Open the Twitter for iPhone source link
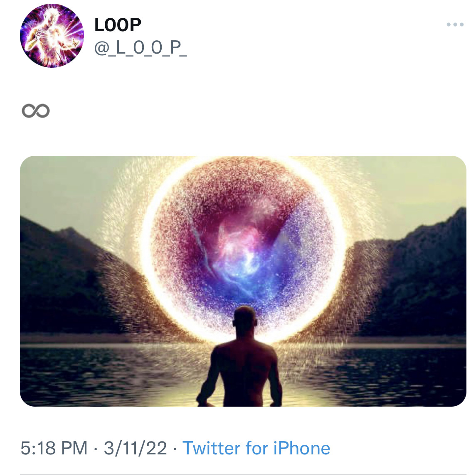Viewport: 476px width, 476px height. coord(256,449)
